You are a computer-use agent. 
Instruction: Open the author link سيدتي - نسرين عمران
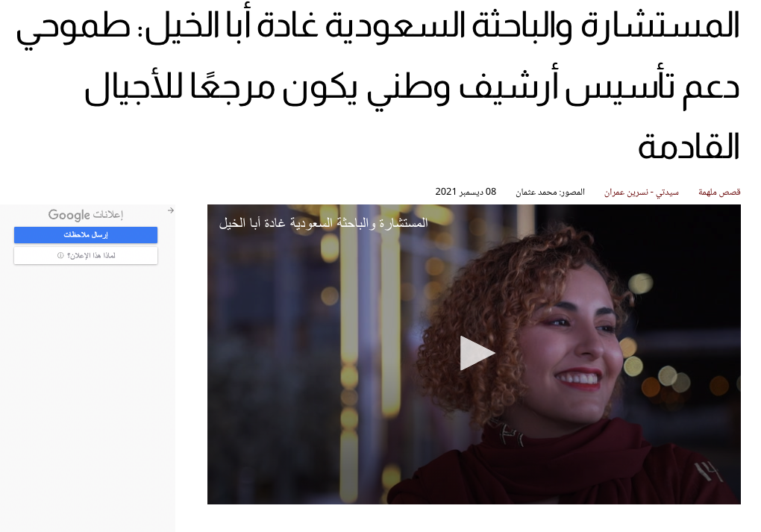tap(641, 193)
